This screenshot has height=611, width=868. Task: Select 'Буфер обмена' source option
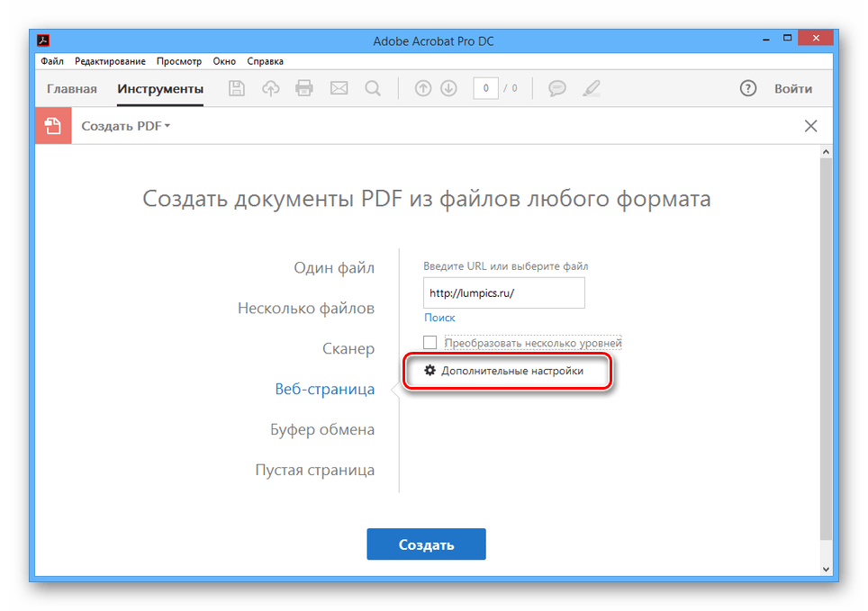point(322,429)
